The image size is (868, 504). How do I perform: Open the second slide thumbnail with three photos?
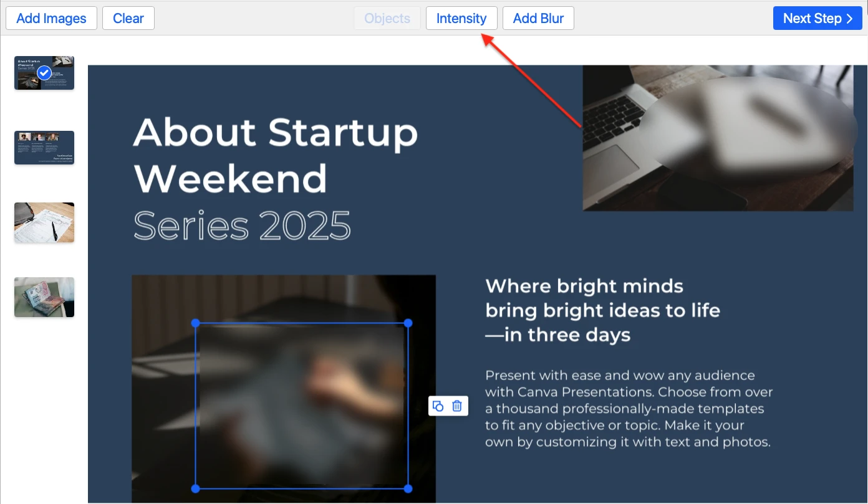coord(44,148)
